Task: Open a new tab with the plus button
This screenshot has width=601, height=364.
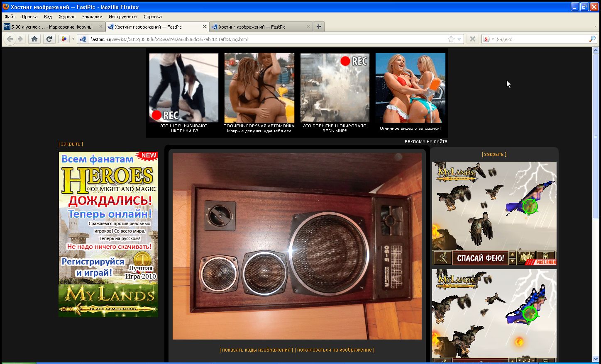Action: coord(319,27)
